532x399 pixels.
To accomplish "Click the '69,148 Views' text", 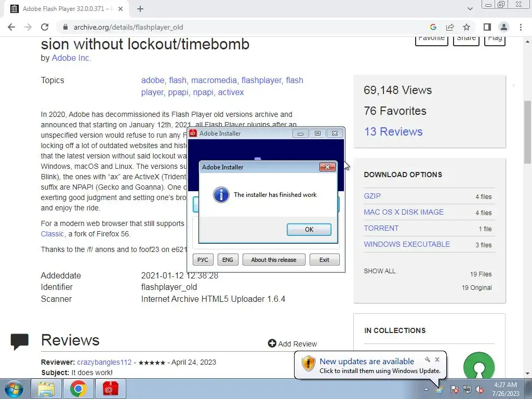I will pyautogui.click(x=397, y=90).
